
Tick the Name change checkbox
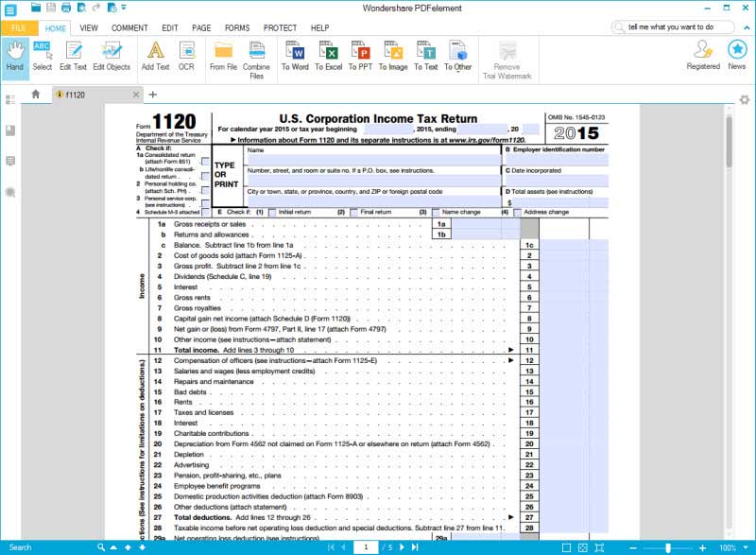point(436,212)
